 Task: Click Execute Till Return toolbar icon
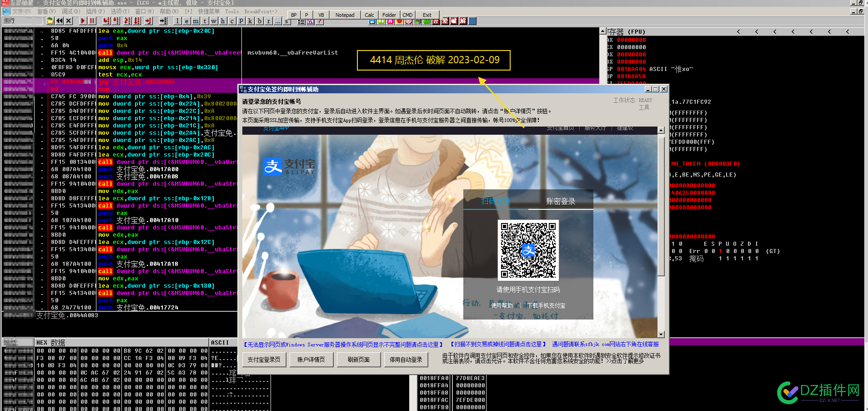[148, 21]
